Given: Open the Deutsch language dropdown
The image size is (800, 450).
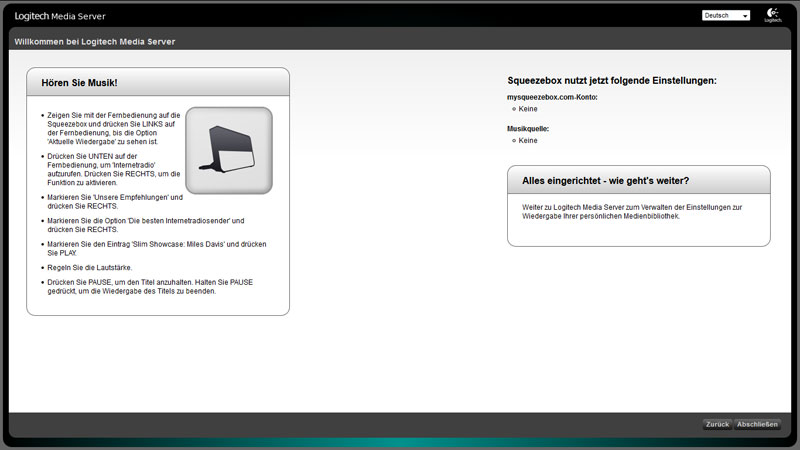Looking at the screenshot, I should click(x=726, y=15).
